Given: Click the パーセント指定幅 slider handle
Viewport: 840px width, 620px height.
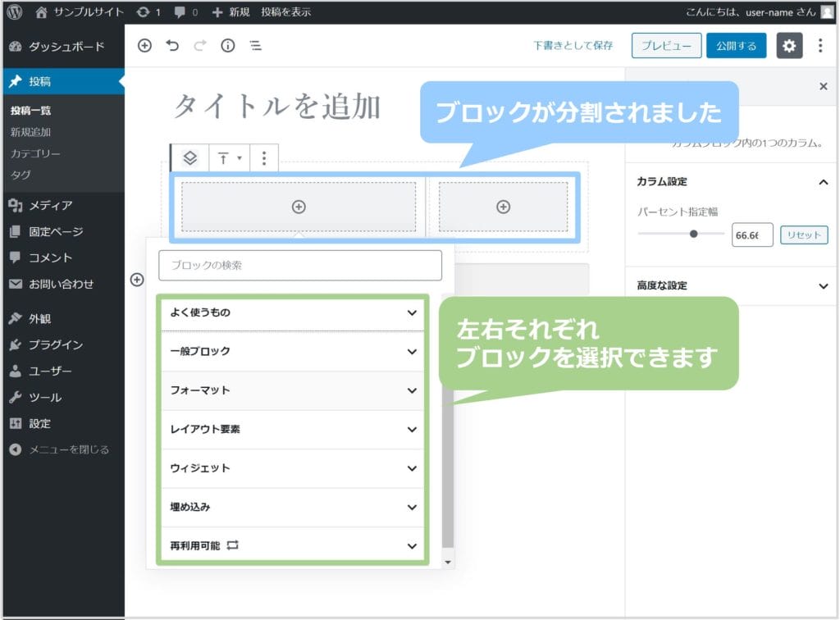Looking at the screenshot, I should pos(694,234).
